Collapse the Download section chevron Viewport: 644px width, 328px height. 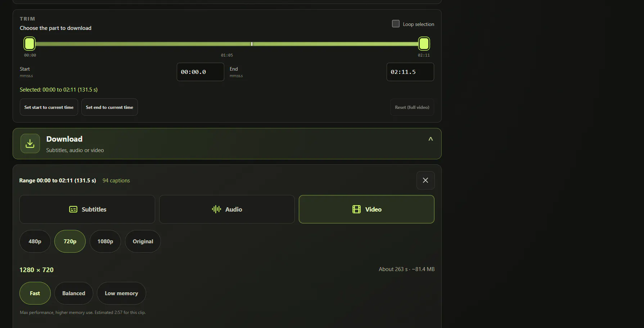click(x=431, y=139)
